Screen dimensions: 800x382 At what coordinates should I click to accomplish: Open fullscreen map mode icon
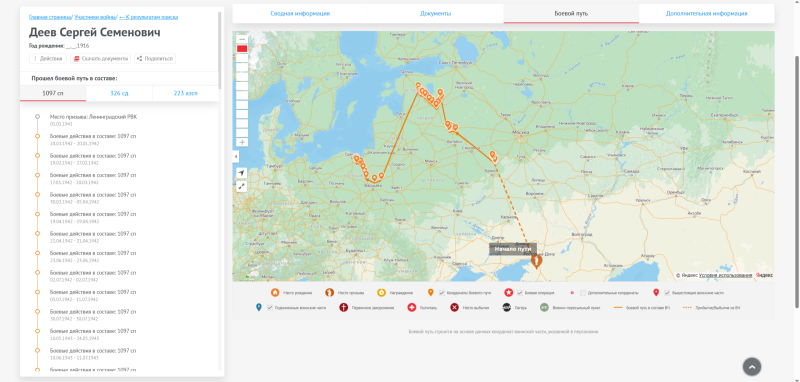(x=242, y=187)
